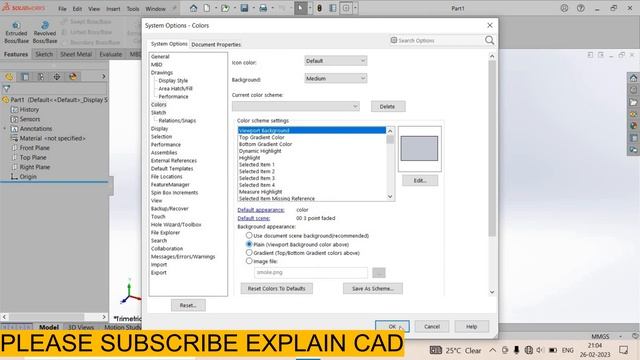Select Use document scene background radio
Screen dimensions: 640x360
[x=249, y=236]
